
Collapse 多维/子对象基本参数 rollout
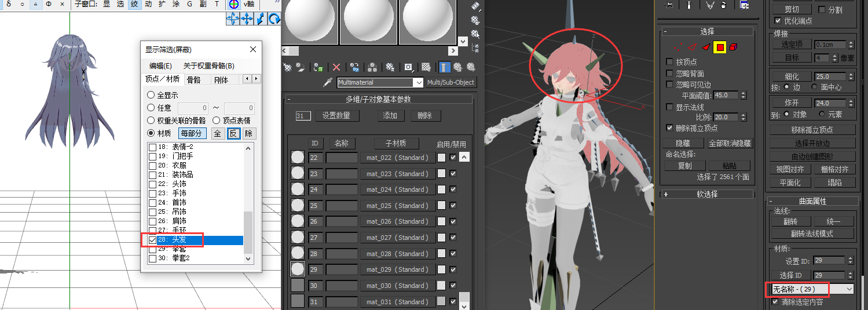tap(289, 99)
